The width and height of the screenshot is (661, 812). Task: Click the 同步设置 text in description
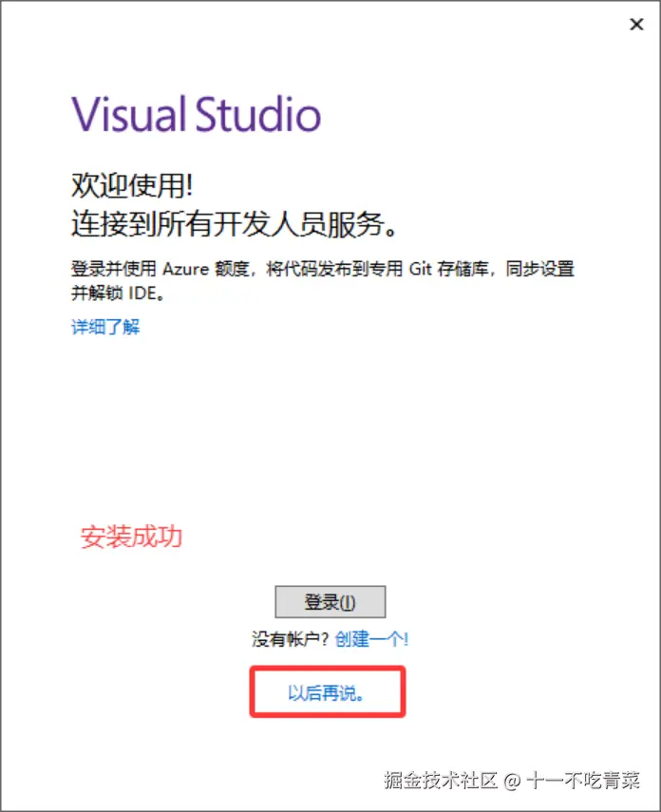tap(539, 269)
